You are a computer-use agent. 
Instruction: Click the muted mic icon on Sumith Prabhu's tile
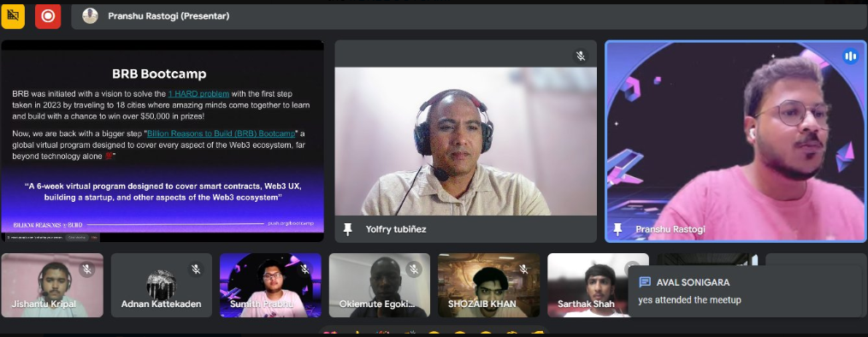[305, 269]
